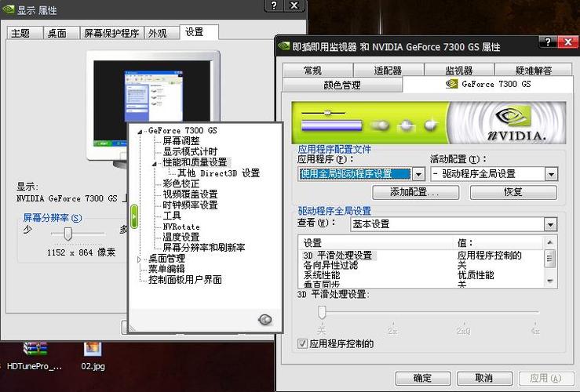
Task: Select the 设置 tab in 显示 属性
Action: [x=199, y=32]
